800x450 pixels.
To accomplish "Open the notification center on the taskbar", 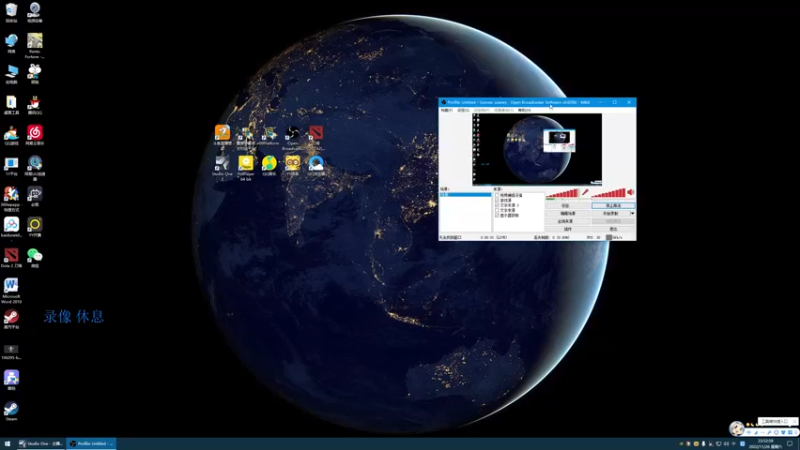I will 790,444.
